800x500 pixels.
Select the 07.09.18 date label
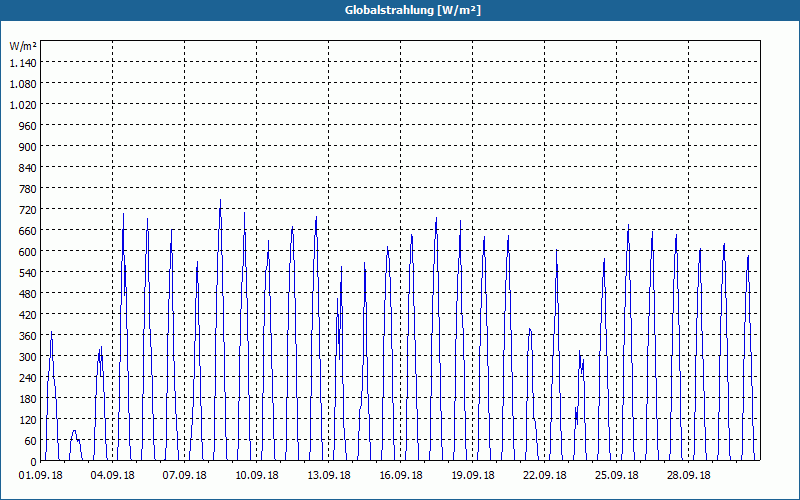(185, 476)
